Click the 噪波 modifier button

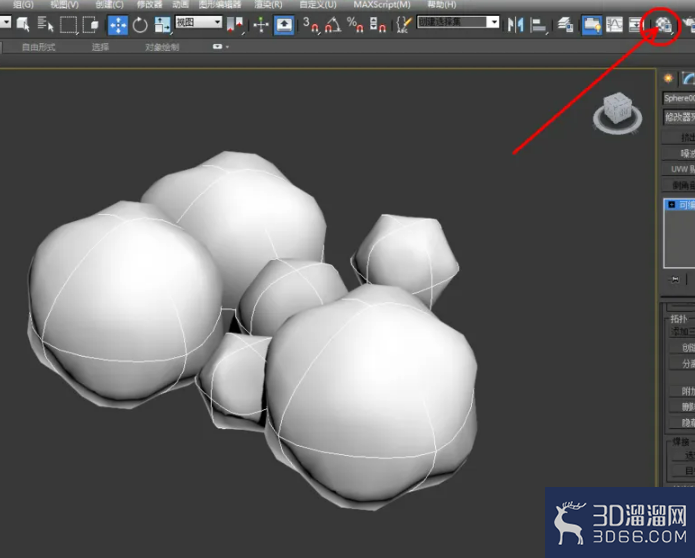pos(679,153)
